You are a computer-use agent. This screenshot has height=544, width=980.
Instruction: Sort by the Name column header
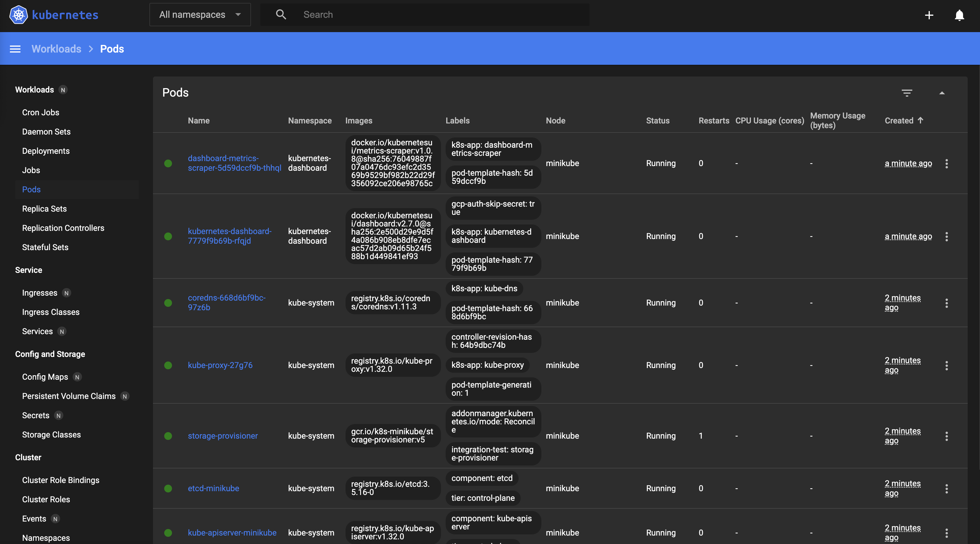198,121
